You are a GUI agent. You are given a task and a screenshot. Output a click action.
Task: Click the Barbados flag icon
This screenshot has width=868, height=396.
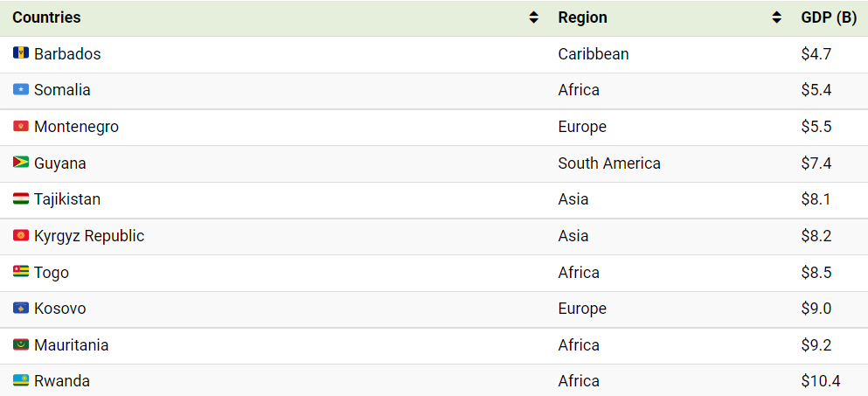click(20, 53)
